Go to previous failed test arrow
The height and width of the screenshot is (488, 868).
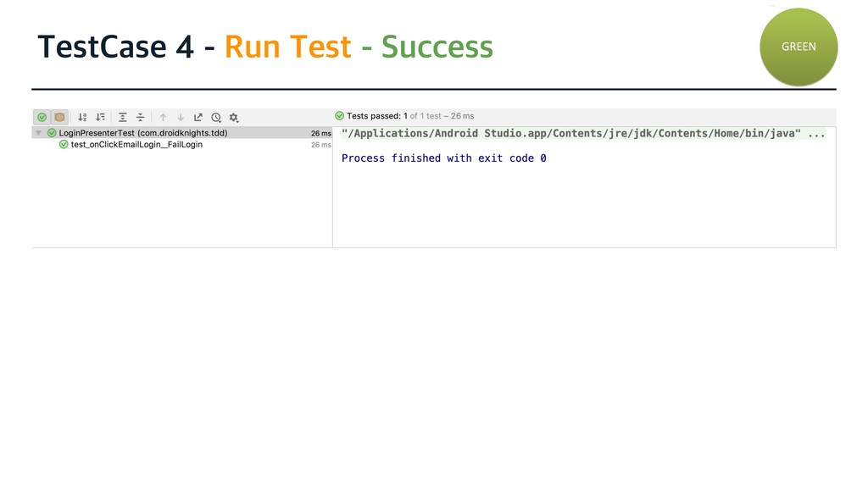(163, 117)
